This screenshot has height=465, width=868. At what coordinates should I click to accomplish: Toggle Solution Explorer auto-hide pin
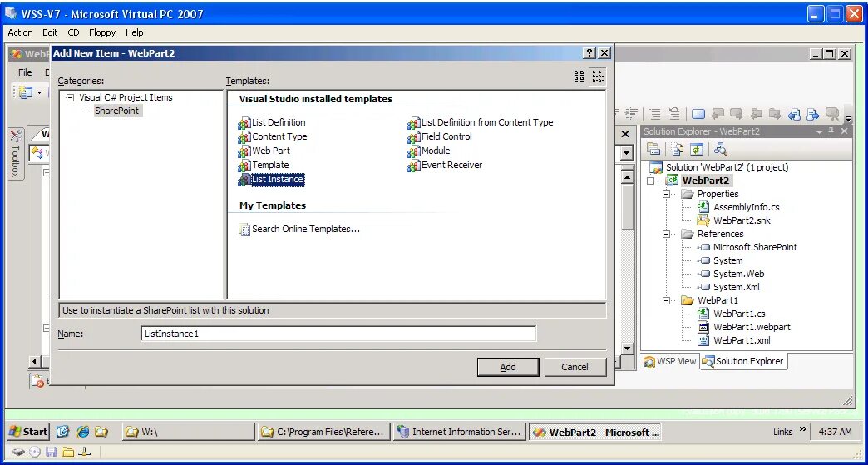tap(831, 131)
